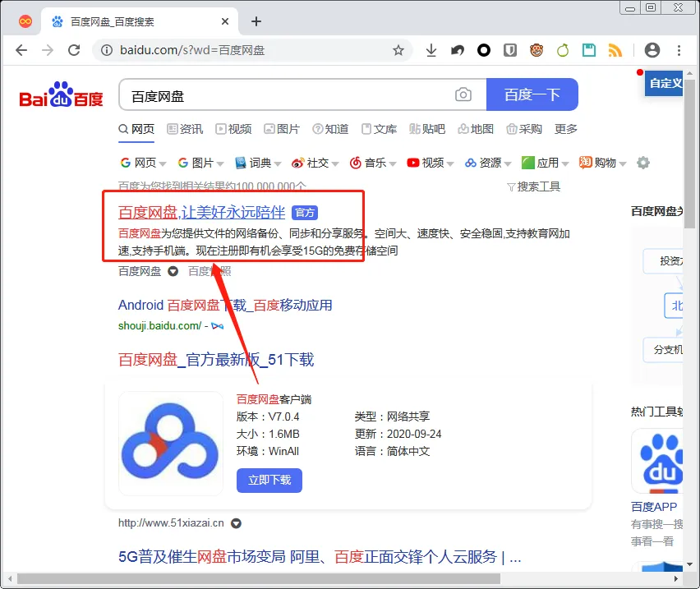
Task: Open the 5G普及催生网盘市场变局 result link
Action: click(x=320, y=557)
